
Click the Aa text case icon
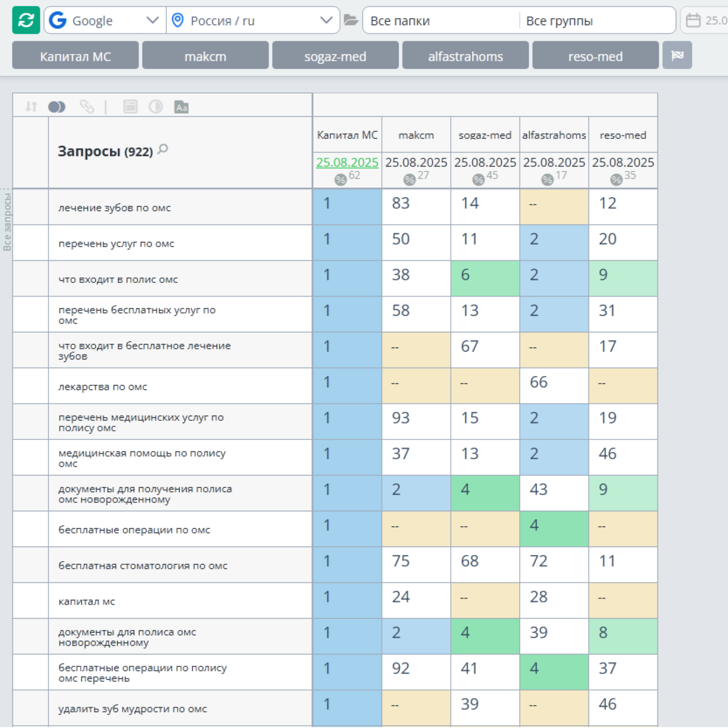tap(181, 107)
